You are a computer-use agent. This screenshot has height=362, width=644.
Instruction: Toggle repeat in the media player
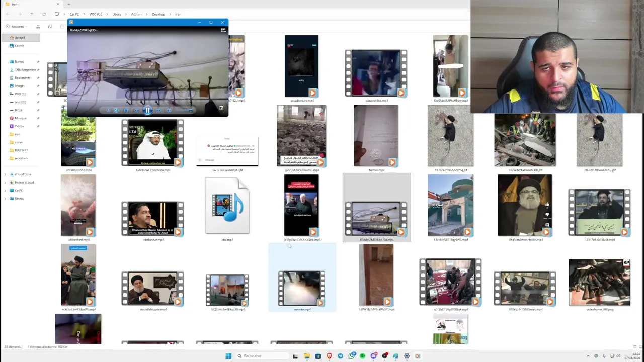[x=116, y=110]
